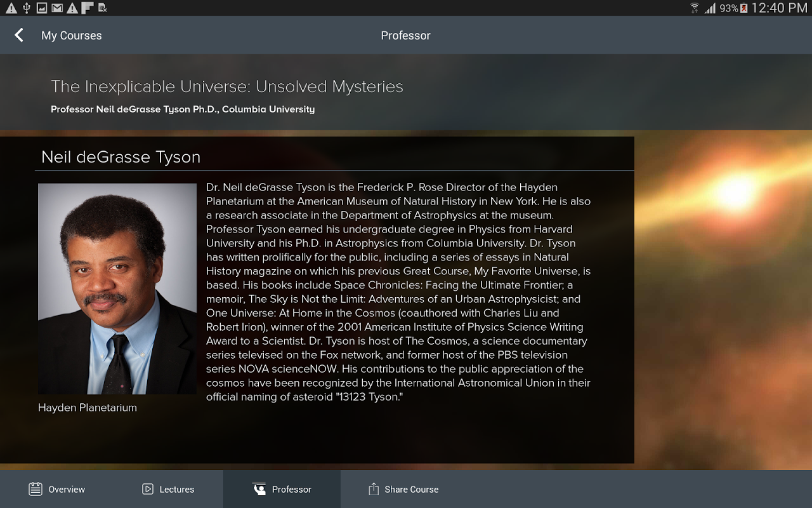
Task: Switch to the Lectures tab
Action: pyautogui.click(x=168, y=489)
